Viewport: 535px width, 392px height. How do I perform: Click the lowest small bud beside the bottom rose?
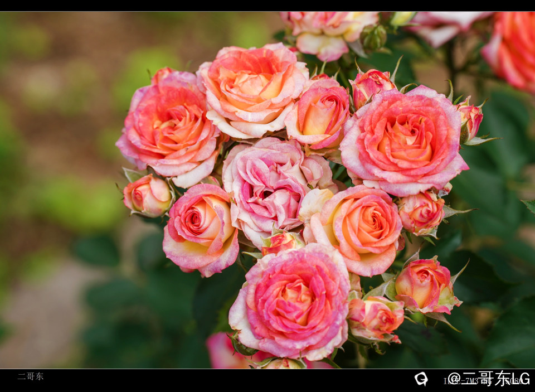click(375, 318)
